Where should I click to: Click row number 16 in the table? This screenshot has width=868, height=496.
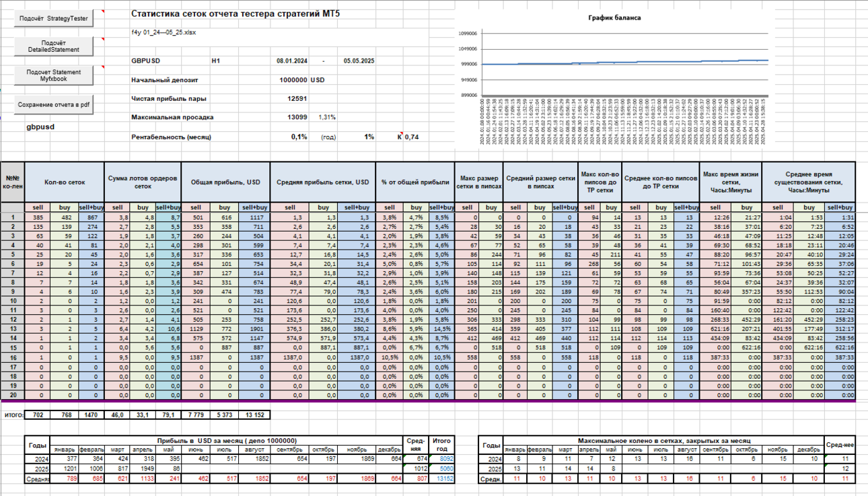[13, 357]
